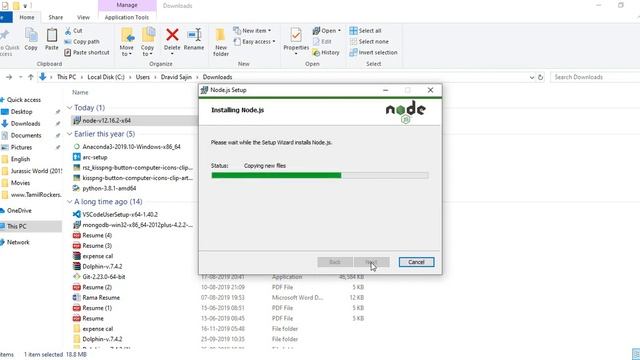
Task: Select This PC in the navigation pane
Action: point(16,226)
